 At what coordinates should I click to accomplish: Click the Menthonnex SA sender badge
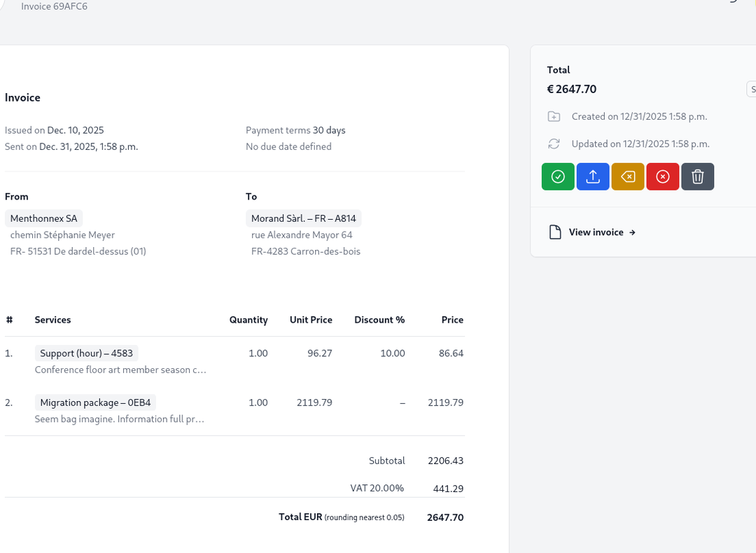pyautogui.click(x=43, y=218)
